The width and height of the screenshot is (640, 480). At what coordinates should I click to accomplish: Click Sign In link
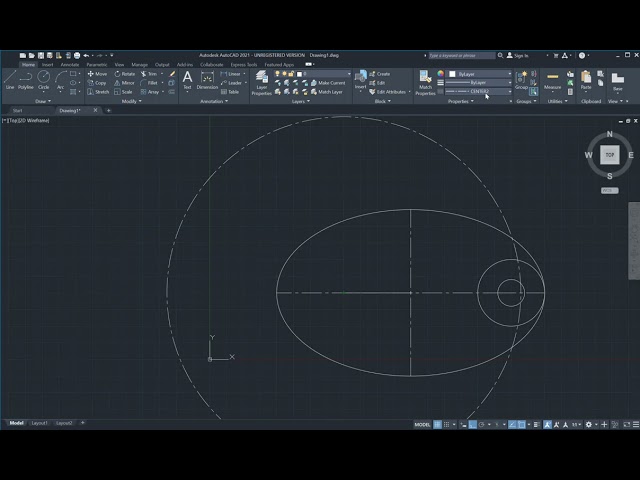pos(518,56)
